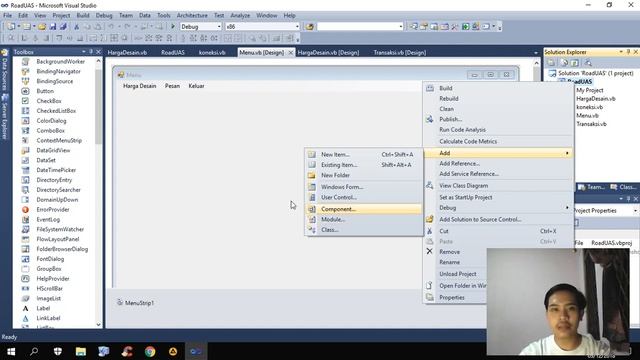The width and height of the screenshot is (640, 360).
Task: Click the New Project toolbar icon
Action: click(x=11, y=27)
